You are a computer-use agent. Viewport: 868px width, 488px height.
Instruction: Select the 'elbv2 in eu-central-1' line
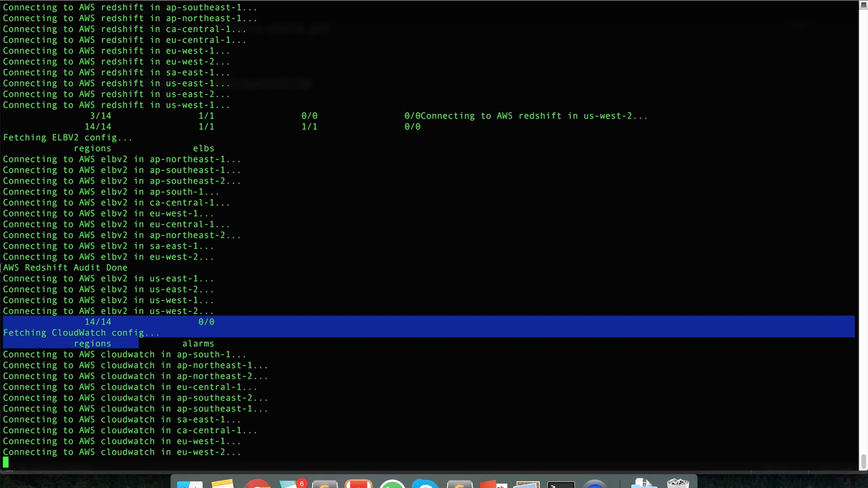point(117,224)
